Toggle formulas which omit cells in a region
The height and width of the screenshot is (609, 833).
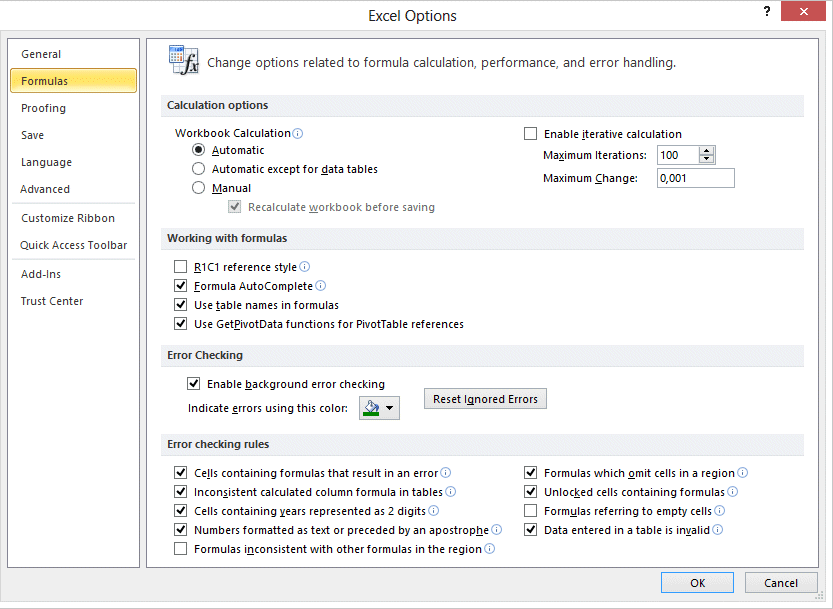point(530,473)
